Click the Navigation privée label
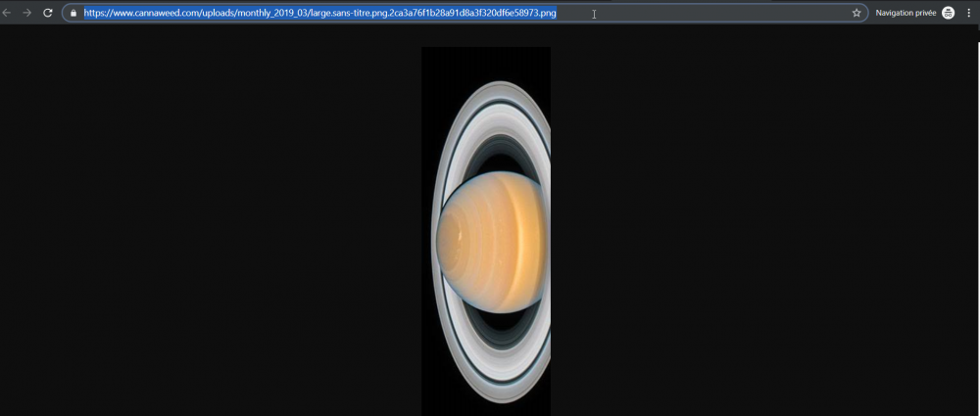 click(906, 13)
